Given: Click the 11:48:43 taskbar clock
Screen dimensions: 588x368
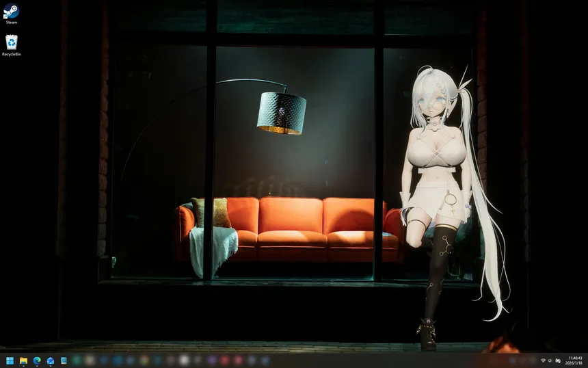Looking at the screenshot, I should [x=575, y=358].
